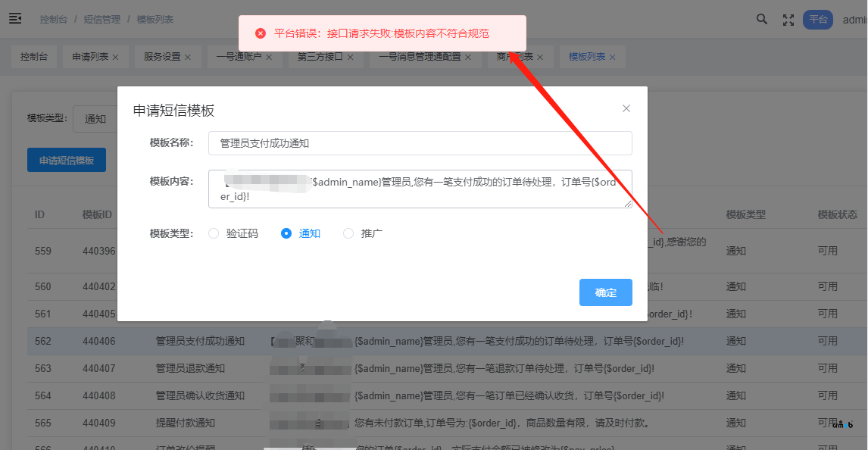The height and width of the screenshot is (450, 868).
Task: Close the 模板列表 tab
Action: (x=612, y=57)
